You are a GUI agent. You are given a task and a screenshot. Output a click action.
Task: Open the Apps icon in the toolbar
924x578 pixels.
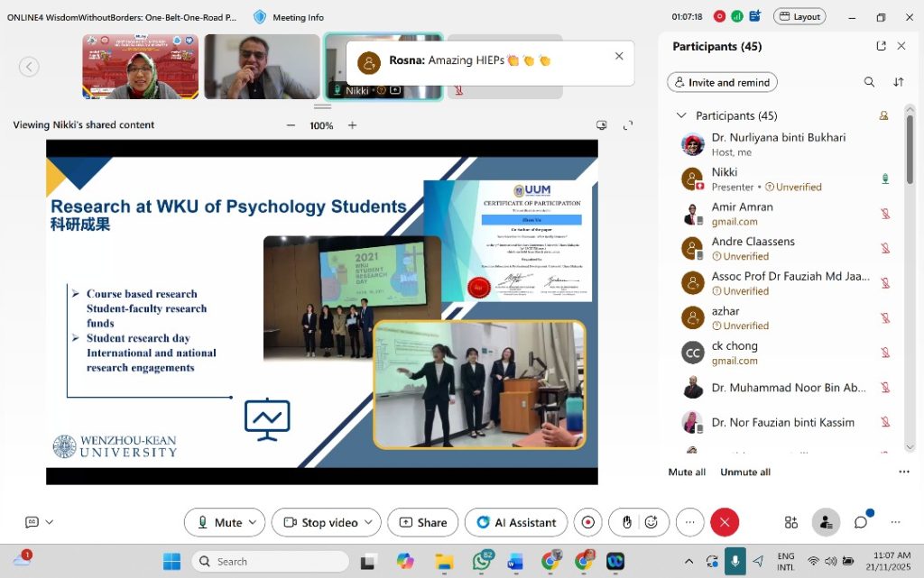click(791, 522)
